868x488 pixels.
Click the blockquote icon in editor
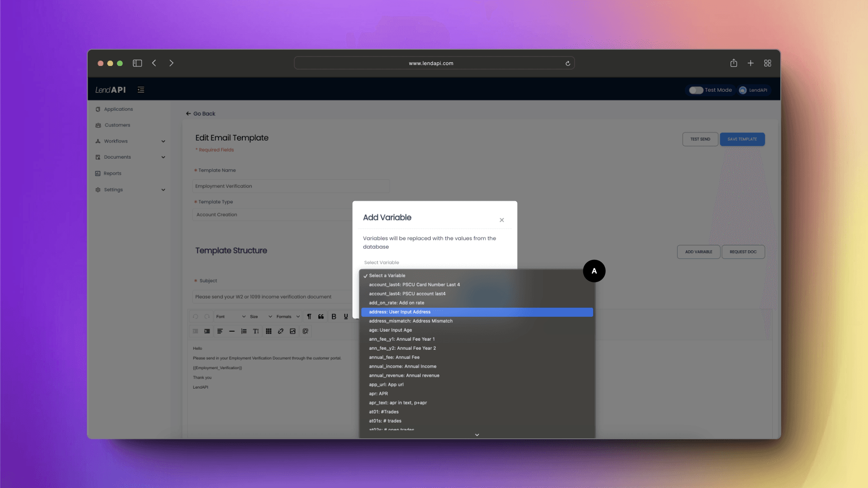tap(321, 317)
